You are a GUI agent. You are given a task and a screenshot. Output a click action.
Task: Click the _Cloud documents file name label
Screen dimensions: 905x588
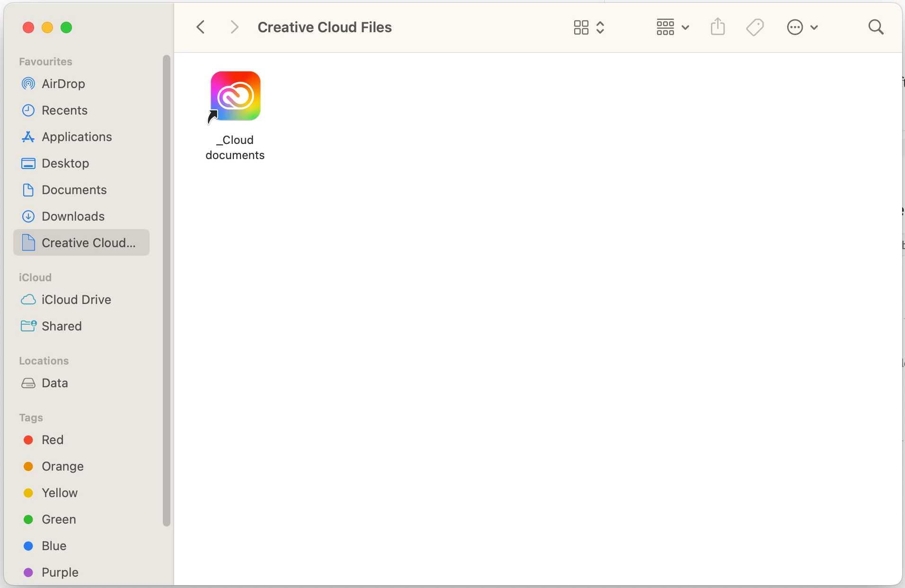[235, 148]
